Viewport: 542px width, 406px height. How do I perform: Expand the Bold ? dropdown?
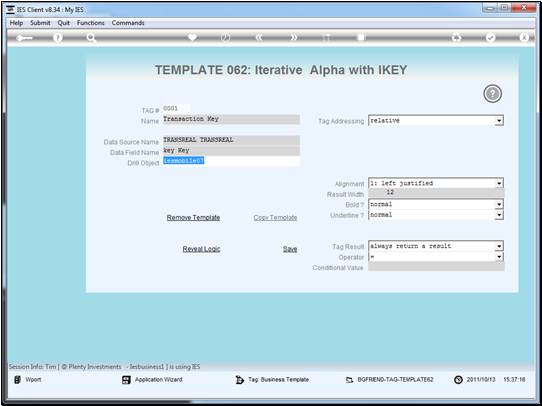coord(499,205)
